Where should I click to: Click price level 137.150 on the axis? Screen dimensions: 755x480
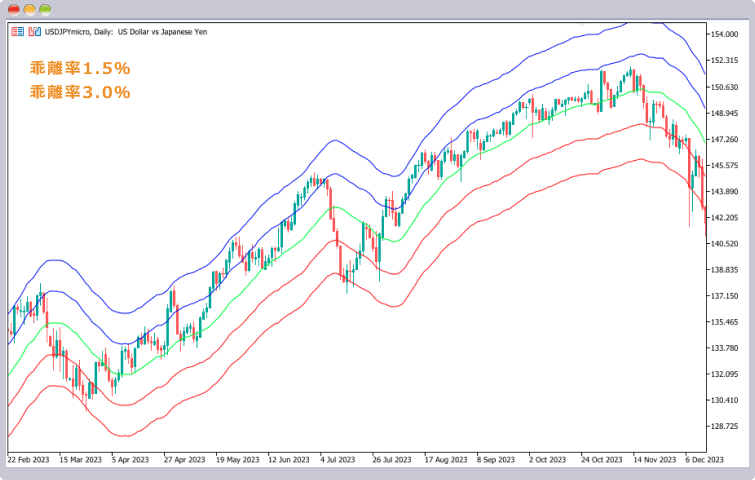pyautogui.click(x=724, y=296)
